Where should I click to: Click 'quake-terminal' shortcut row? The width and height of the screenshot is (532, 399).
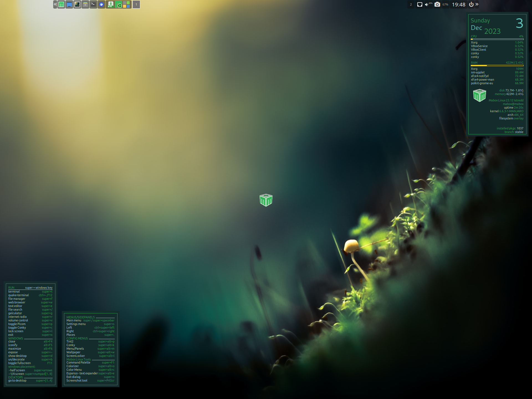tap(30, 295)
